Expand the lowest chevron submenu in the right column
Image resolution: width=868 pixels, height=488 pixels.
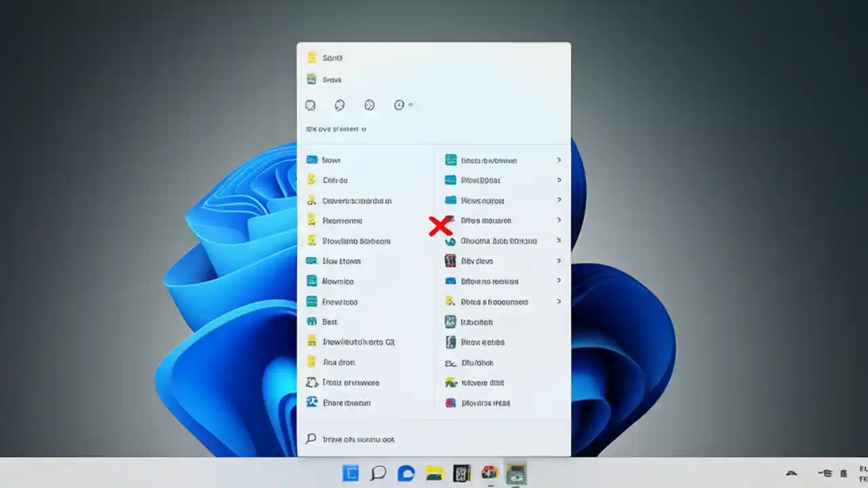[559, 301]
